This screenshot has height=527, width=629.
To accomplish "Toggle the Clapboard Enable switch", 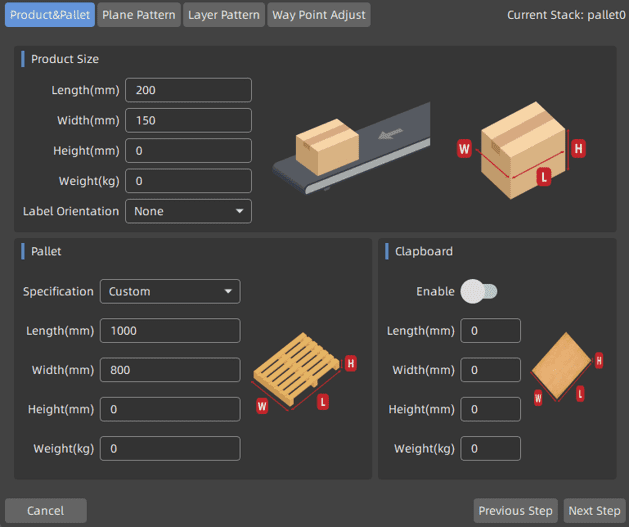I will [479, 292].
